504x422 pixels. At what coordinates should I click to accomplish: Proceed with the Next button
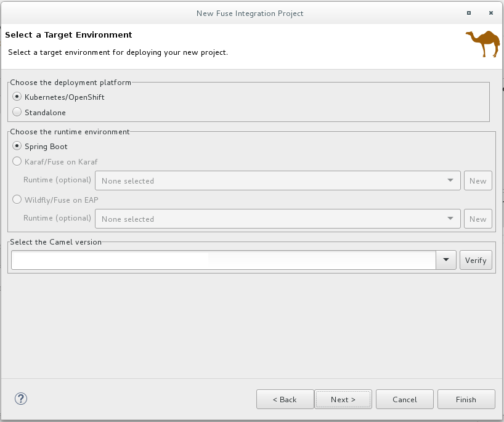(343, 399)
